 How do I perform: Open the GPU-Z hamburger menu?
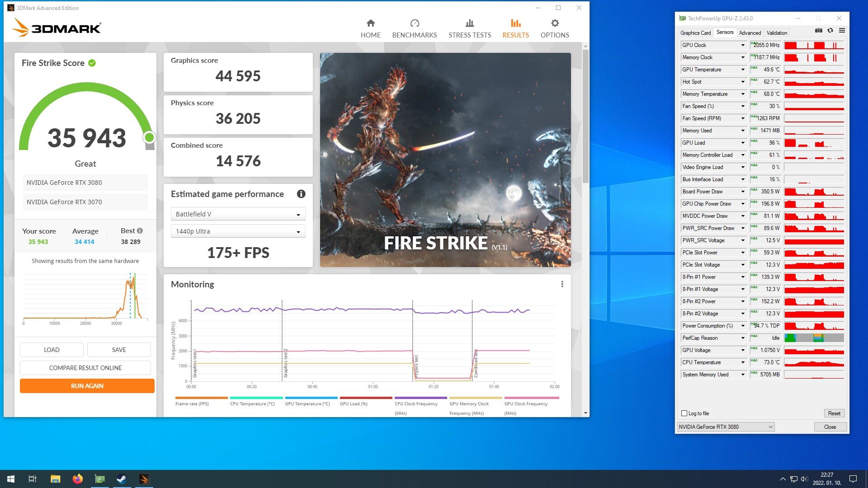(x=842, y=31)
